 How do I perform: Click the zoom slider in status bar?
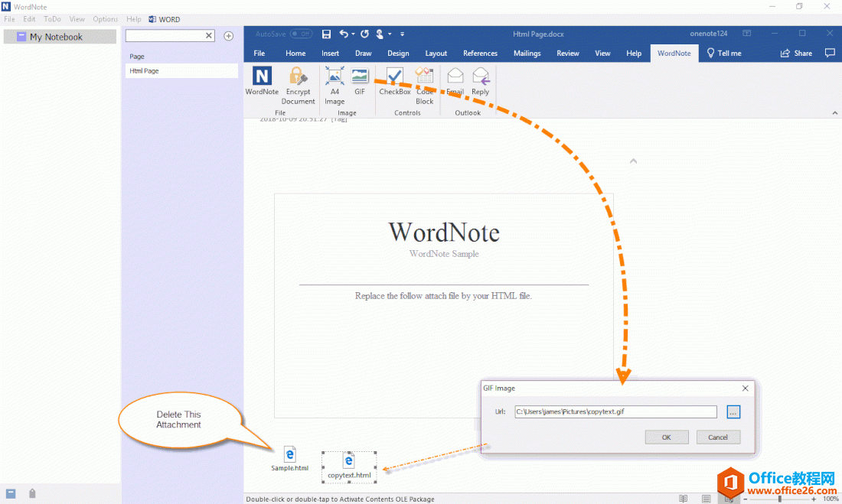[x=779, y=499]
